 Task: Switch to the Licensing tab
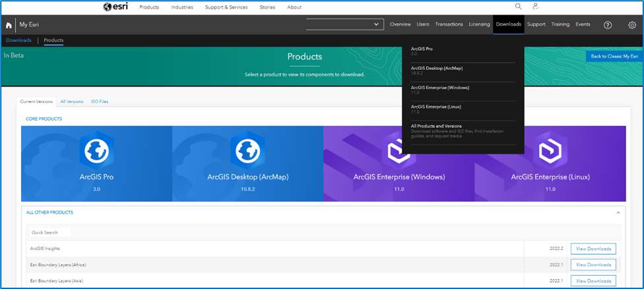479,24
